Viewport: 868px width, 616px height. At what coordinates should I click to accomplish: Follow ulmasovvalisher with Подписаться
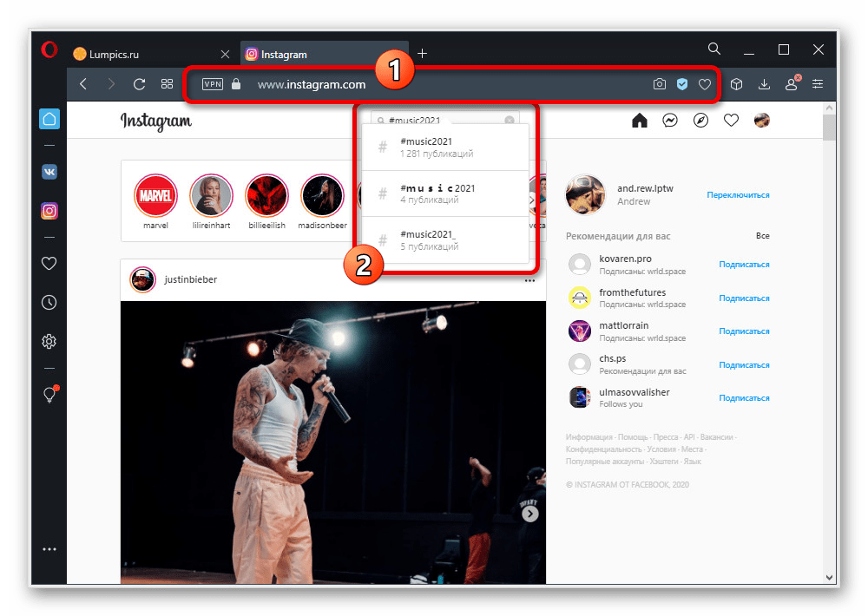point(744,398)
